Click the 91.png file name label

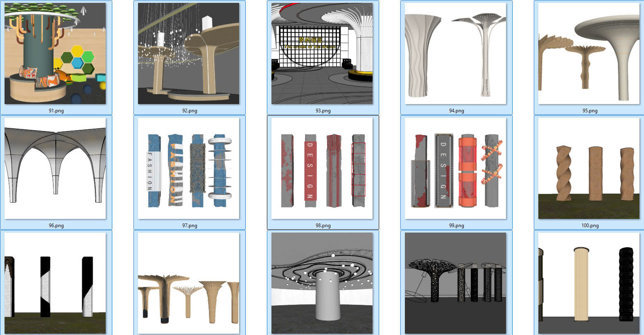[x=56, y=111]
